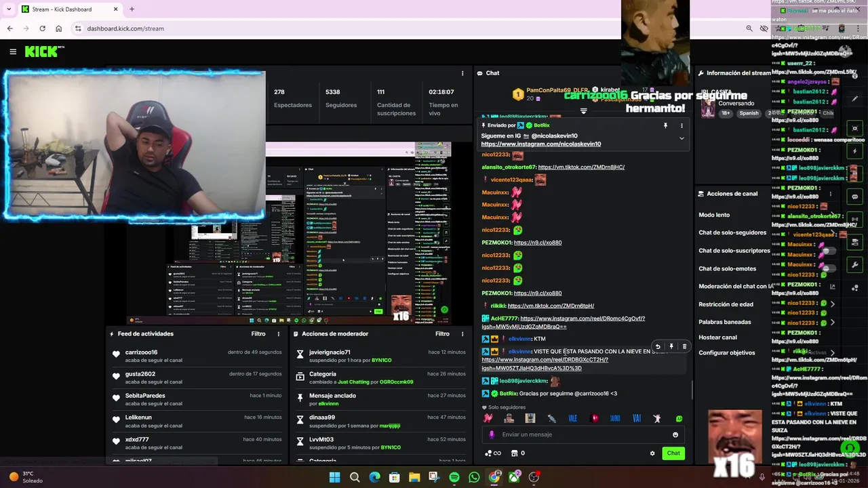Viewport: 868px width, 488px height.
Task: Click the chat bubble icon in right sidebar
Action: [855, 197]
